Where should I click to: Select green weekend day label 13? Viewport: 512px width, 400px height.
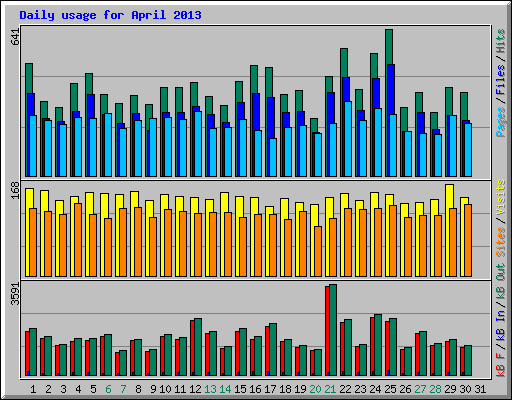coord(210,389)
